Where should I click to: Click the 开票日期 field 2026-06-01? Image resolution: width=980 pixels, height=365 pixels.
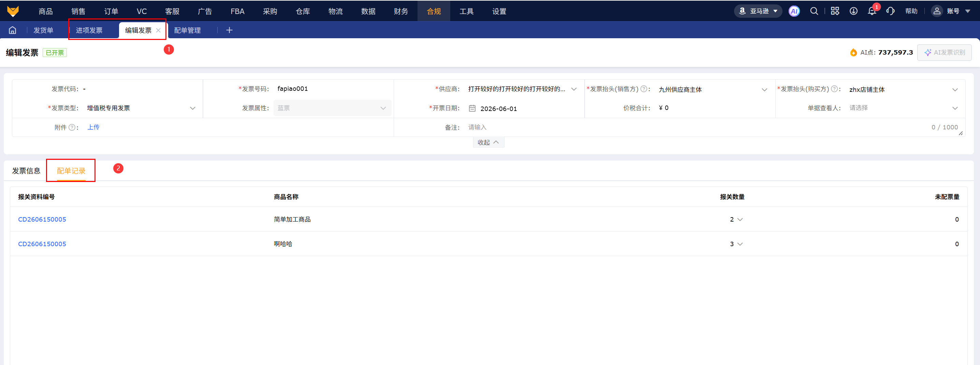522,109
